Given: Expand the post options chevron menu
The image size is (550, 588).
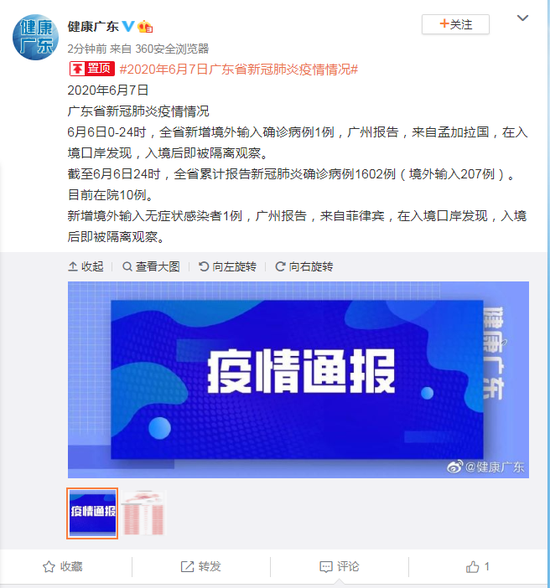Looking at the screenshot, I should click(x=523, y=18).
